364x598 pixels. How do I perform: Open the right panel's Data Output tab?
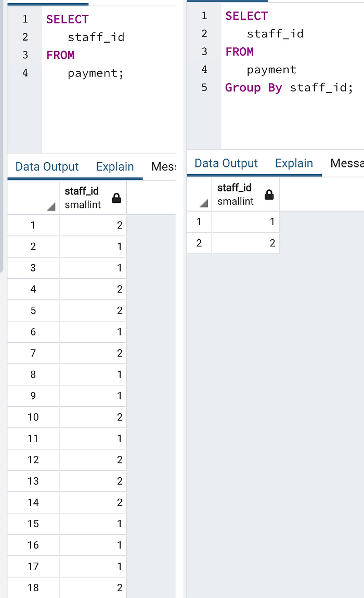[226, 163]
